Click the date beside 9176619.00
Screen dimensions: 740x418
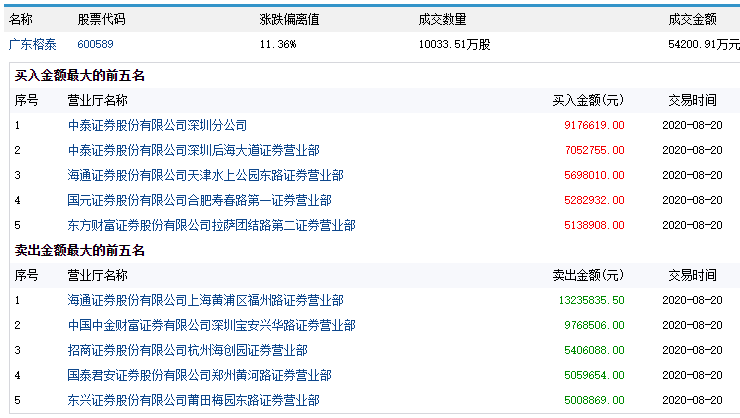tap(692, 125)
